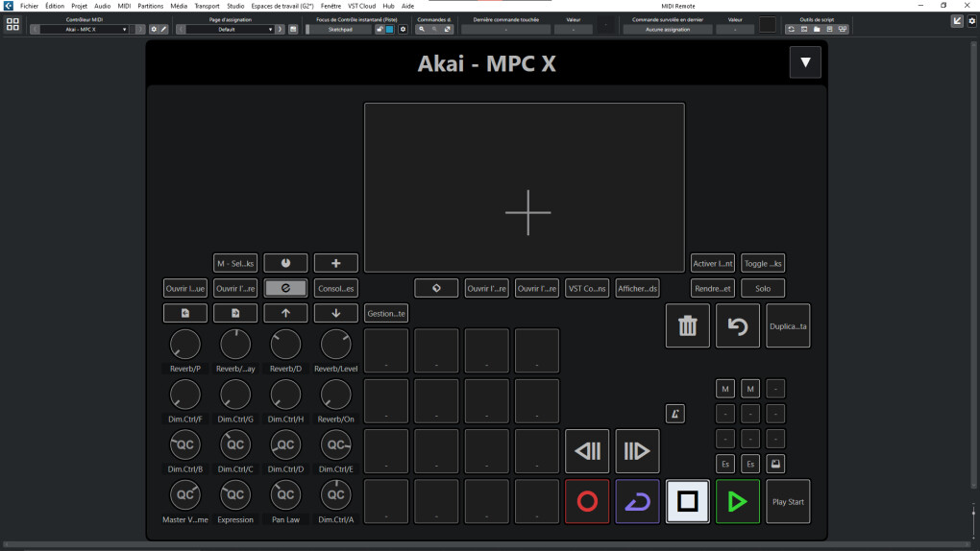Viewport: 980px width, 551px height.
Task: Click the Activer l...nt button
Action: pos(713,263)
